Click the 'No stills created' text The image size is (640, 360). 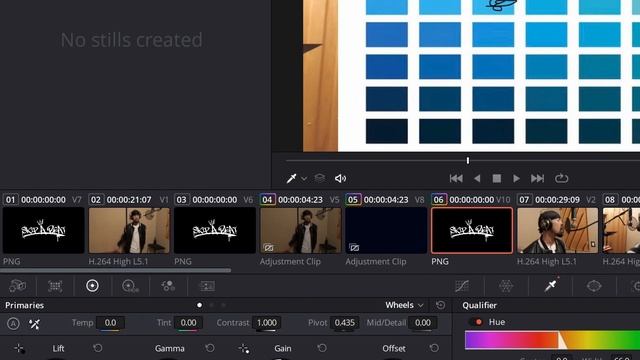pos(131,40)
